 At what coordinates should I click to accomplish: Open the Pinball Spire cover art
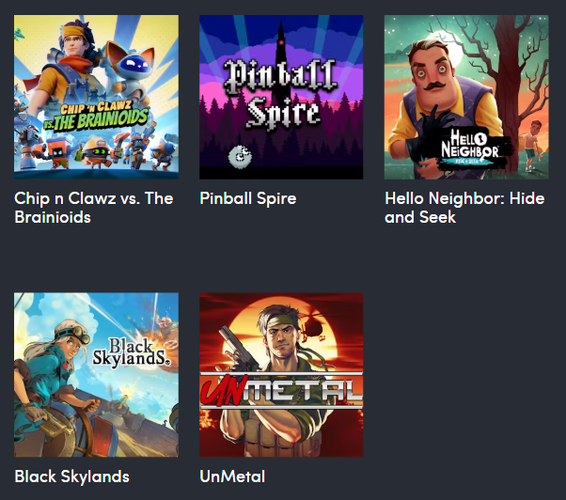click(x=281, y=97)
